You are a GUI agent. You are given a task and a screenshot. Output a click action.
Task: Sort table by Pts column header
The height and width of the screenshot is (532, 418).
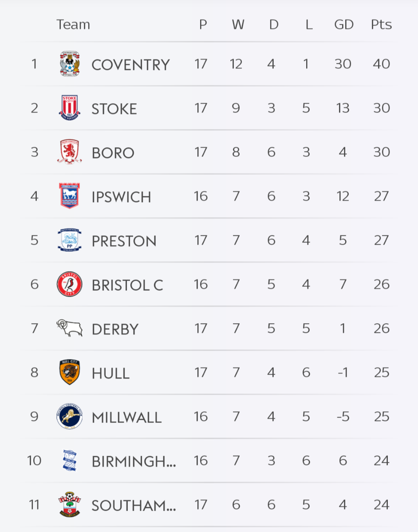pyautogui.click(x=381, y=24)
